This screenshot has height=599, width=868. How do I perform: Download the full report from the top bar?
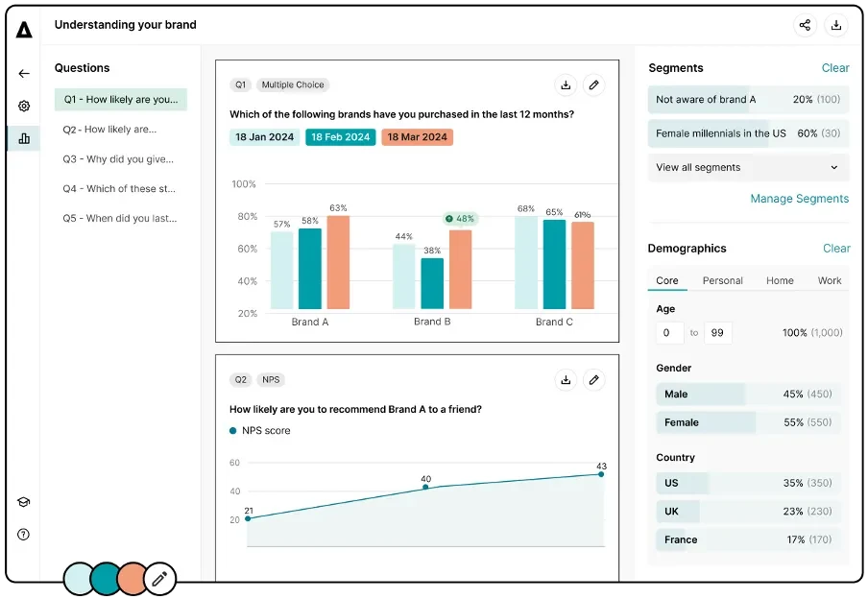tap(837, 25)
